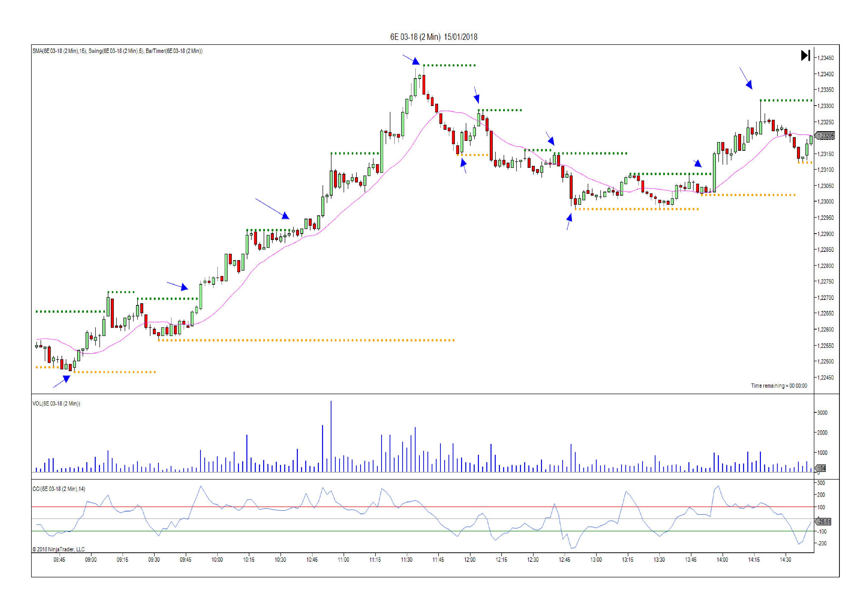
Task: Click the current price marker 1,23205
Action: pyautogui.click(x=825, y=135)
